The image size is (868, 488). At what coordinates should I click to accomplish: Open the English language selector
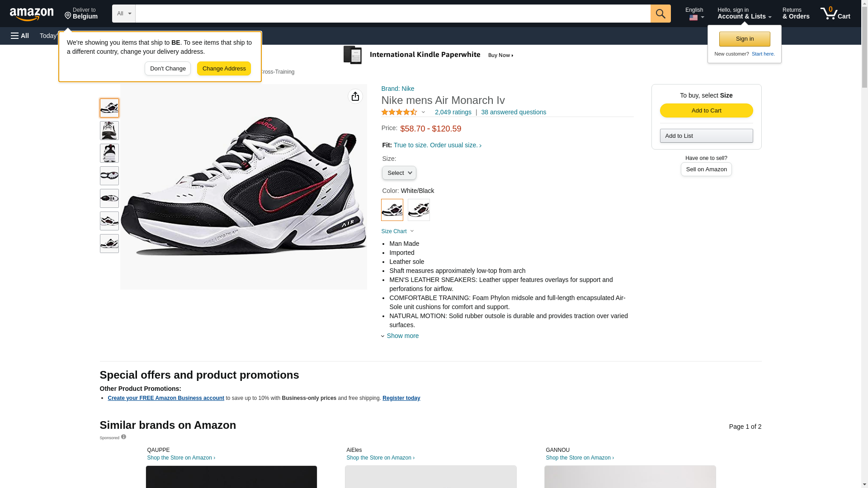pyautogui.click(x=694, y=14)
